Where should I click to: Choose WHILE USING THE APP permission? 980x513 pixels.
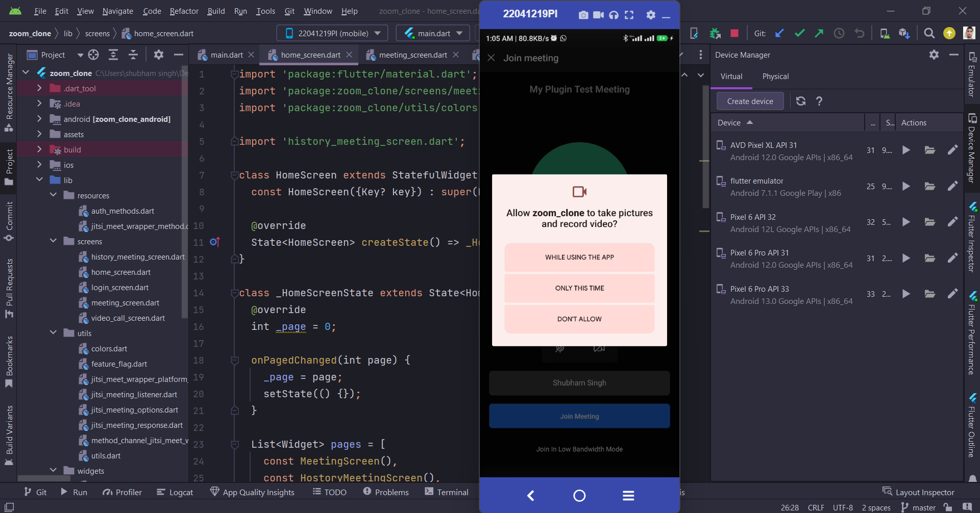point(579,257)
